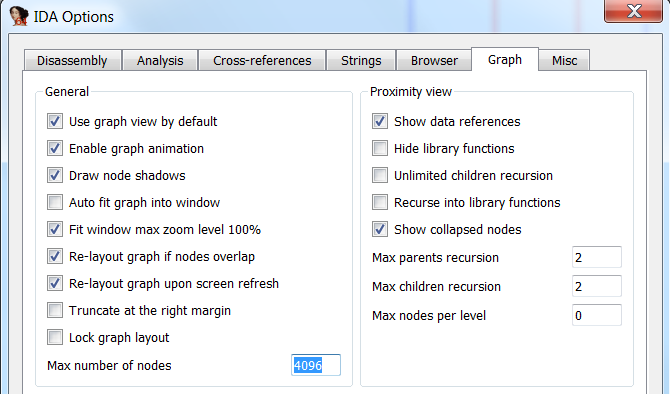
Task: Close the IDA Options dialog
Action: pyautogui.click(x=633, y=10)
